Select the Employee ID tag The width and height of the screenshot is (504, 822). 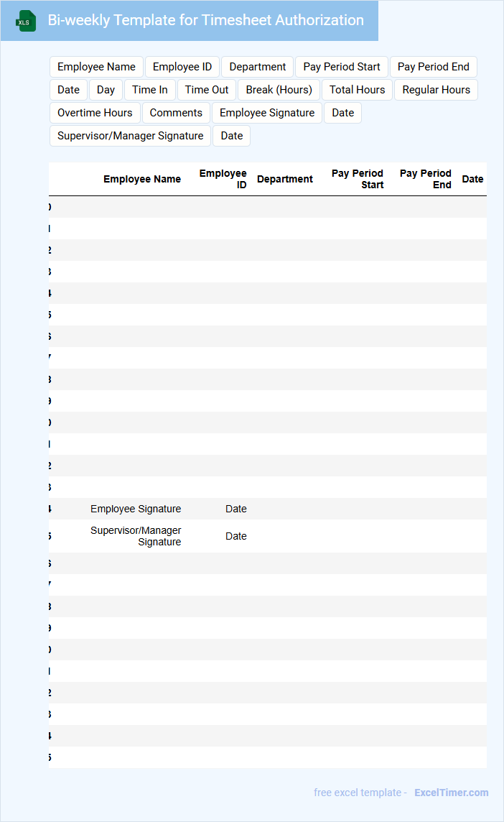click(182, 67)
